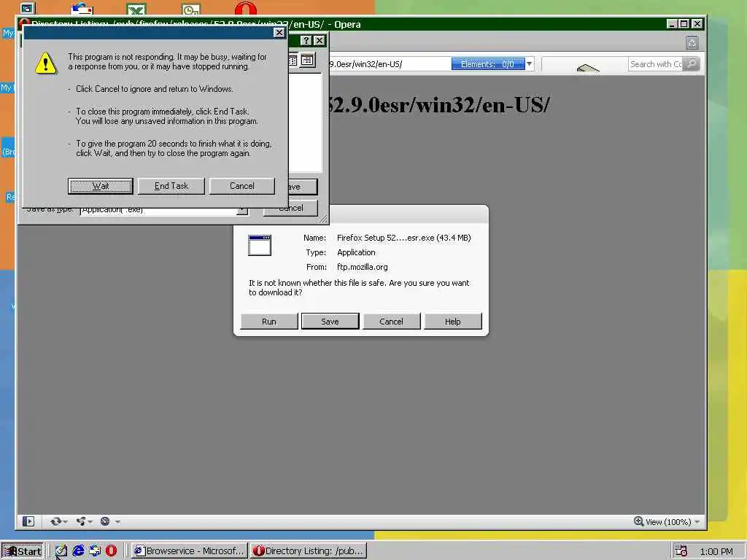Open the Save as type dropdown
The height and width of the screenshot is (560, 747).
tap(242, 211)
